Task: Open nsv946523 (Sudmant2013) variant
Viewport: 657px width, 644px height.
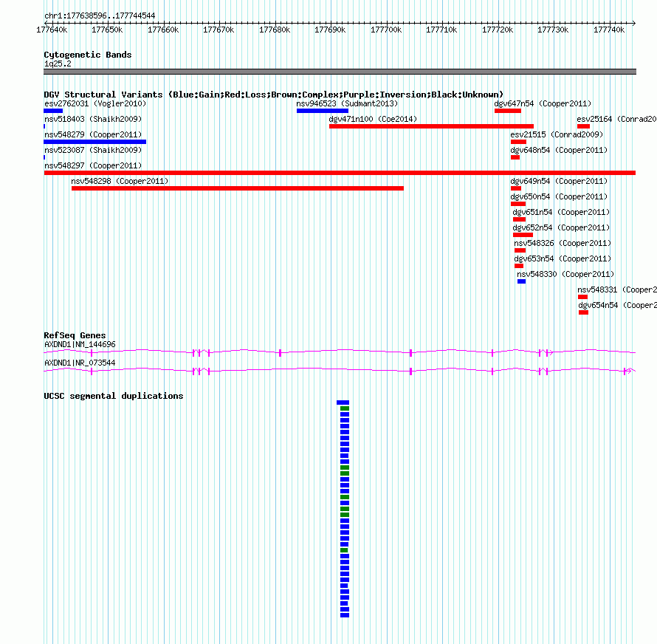Action: [347, 103]
